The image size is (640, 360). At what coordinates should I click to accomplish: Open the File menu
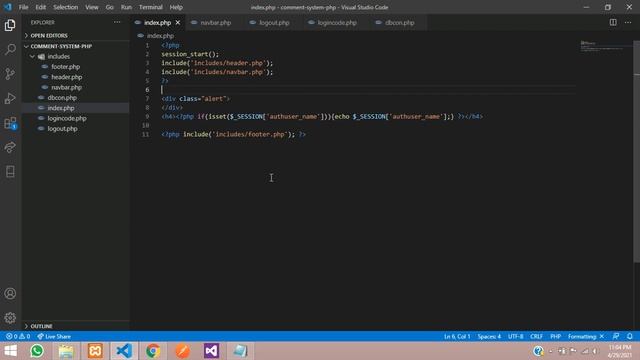click(24, 7)
